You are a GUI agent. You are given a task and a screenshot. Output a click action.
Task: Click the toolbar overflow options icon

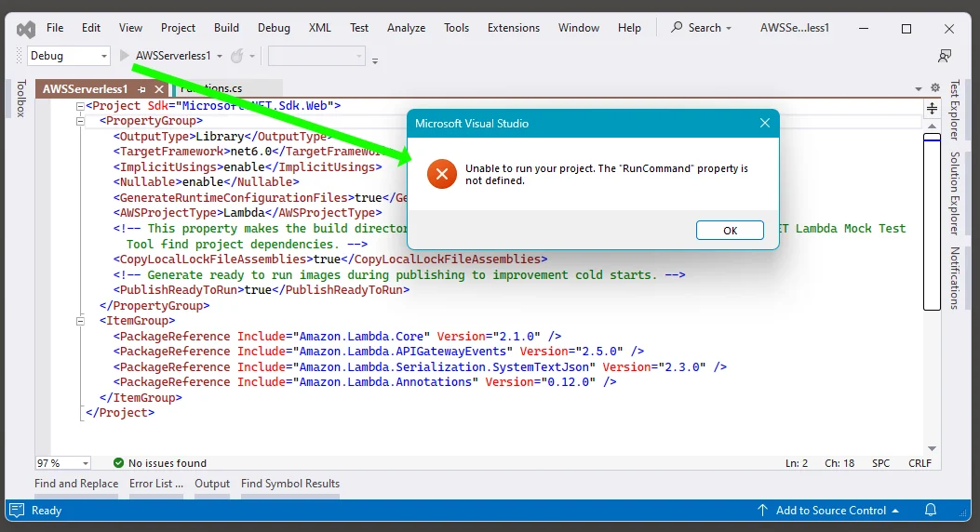[375, 60]
